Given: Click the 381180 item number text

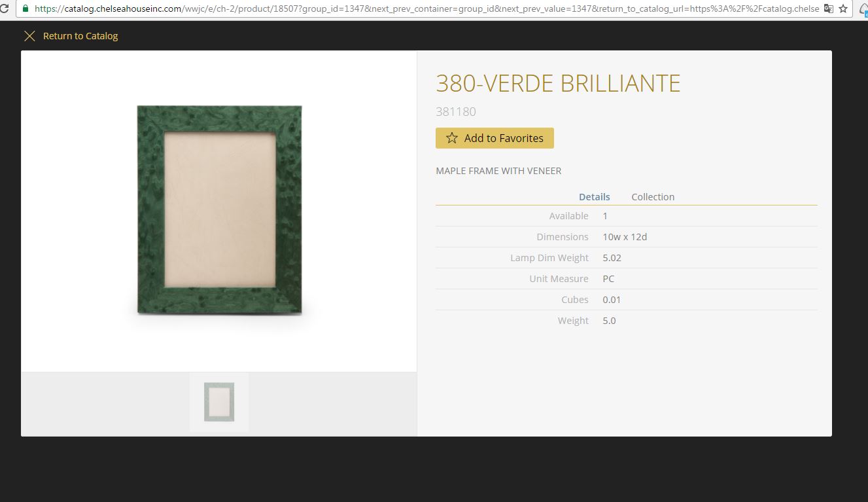Looking at the screenshot, I should click(456, 112).
